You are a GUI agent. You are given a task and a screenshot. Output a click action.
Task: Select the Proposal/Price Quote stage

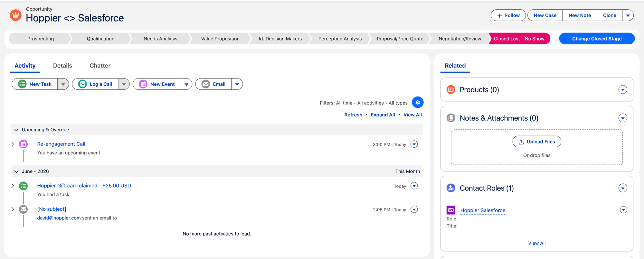(400, 39)
